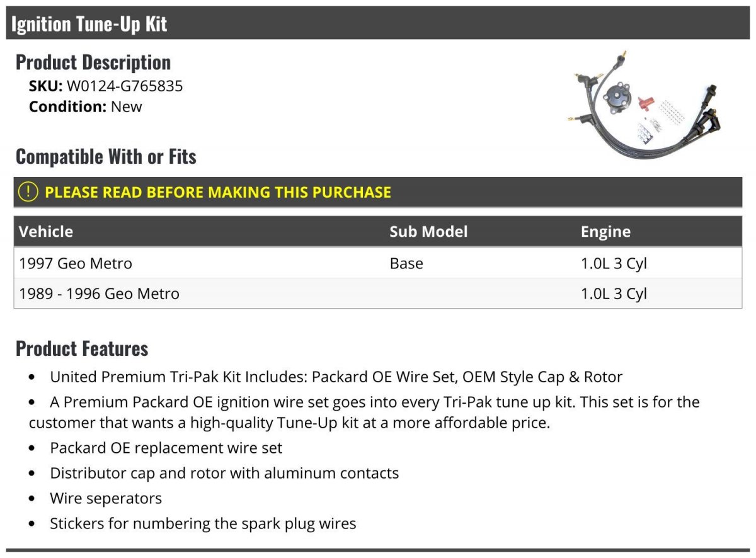Click the Product Features heading
Image resolution: width=756 pixels, height=558 pixels.
click(x=82, y=348)
